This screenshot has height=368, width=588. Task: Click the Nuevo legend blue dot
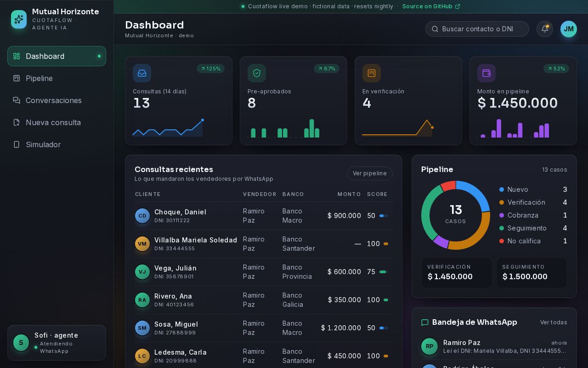pyautogui.click(x=502, y=190)
